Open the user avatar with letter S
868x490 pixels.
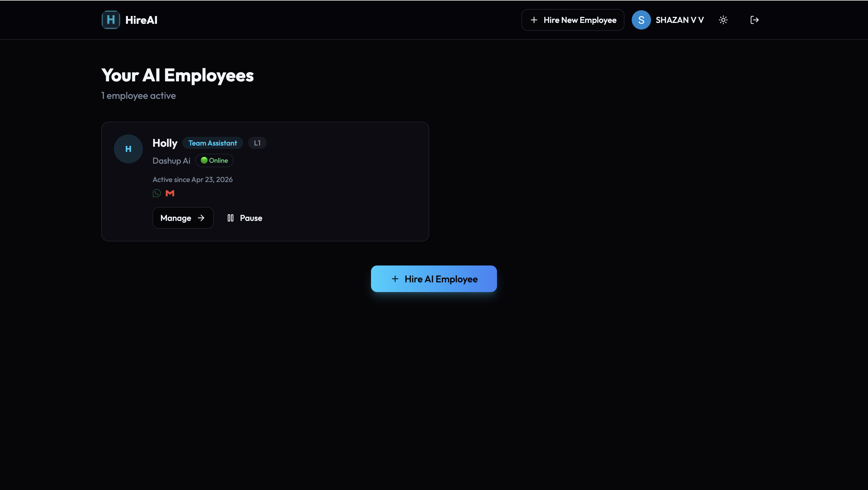pyautogui.click(x=641, y=20)
